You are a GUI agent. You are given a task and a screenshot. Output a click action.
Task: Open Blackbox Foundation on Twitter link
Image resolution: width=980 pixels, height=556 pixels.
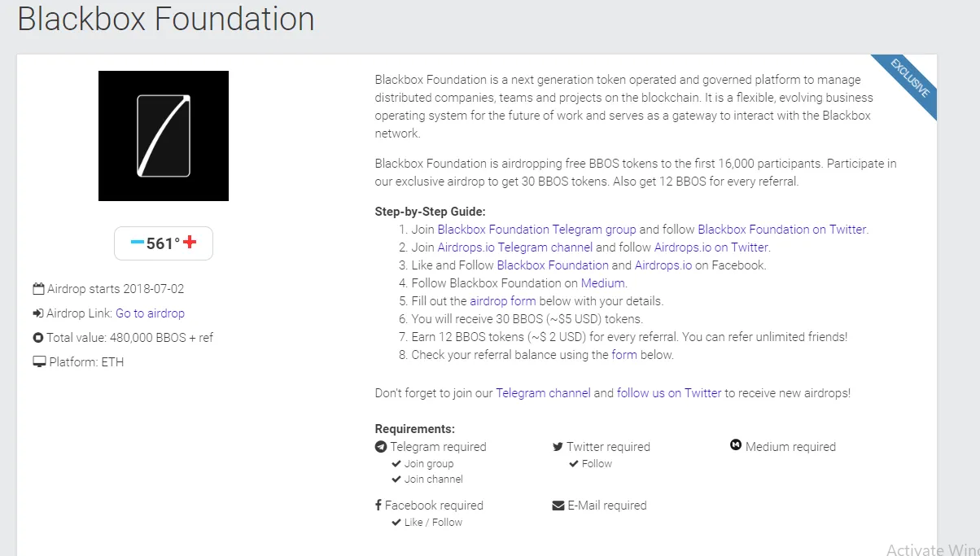[x=782, y=230]
